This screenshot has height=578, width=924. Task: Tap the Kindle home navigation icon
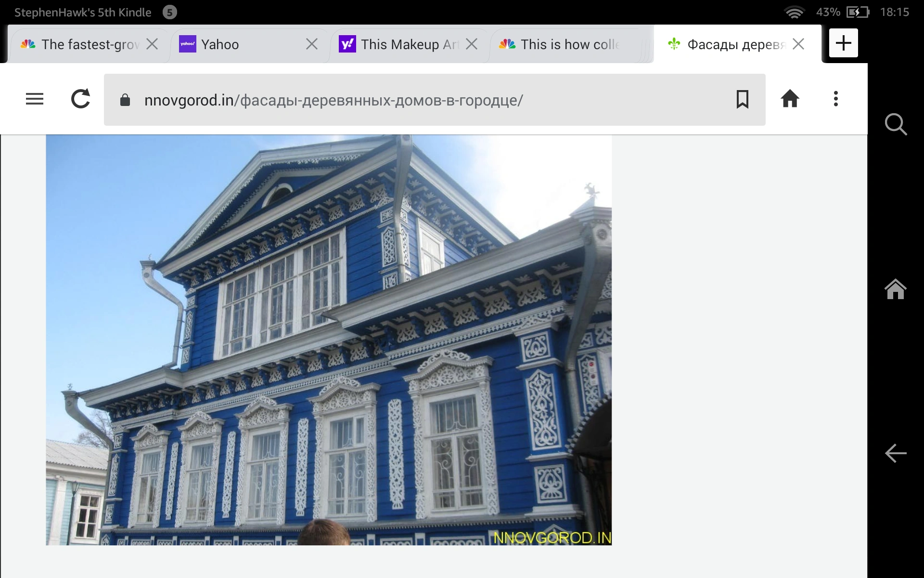click(896, 289)
